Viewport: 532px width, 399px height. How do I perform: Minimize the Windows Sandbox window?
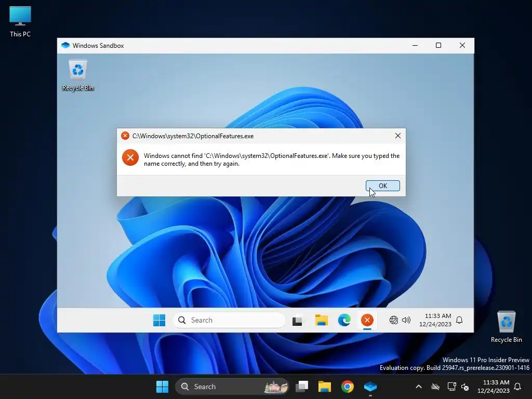(x=415, y=46)
